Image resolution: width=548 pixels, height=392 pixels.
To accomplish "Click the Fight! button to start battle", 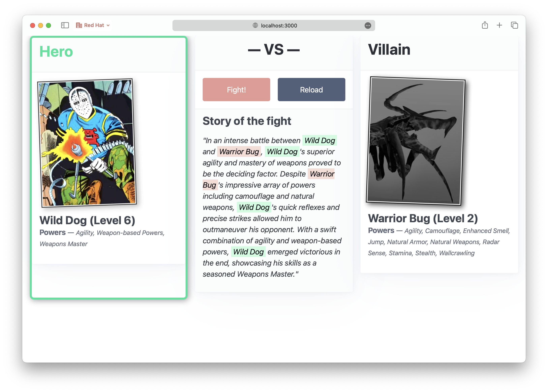I will coord(236,89).
